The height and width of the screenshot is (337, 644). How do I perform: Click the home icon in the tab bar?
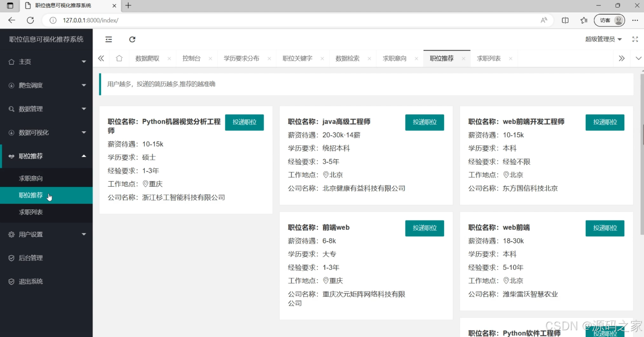click(x=119, y=58)
